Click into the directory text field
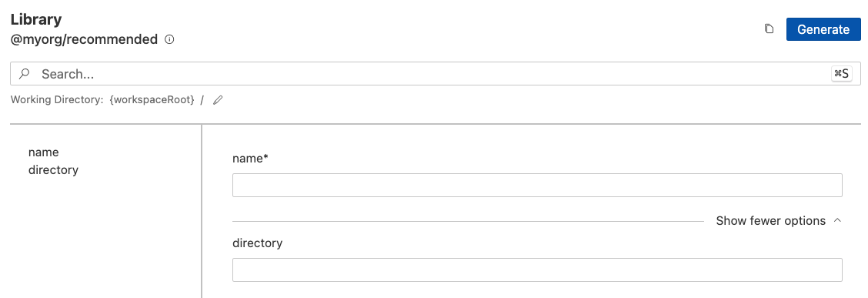 (537, 270)
